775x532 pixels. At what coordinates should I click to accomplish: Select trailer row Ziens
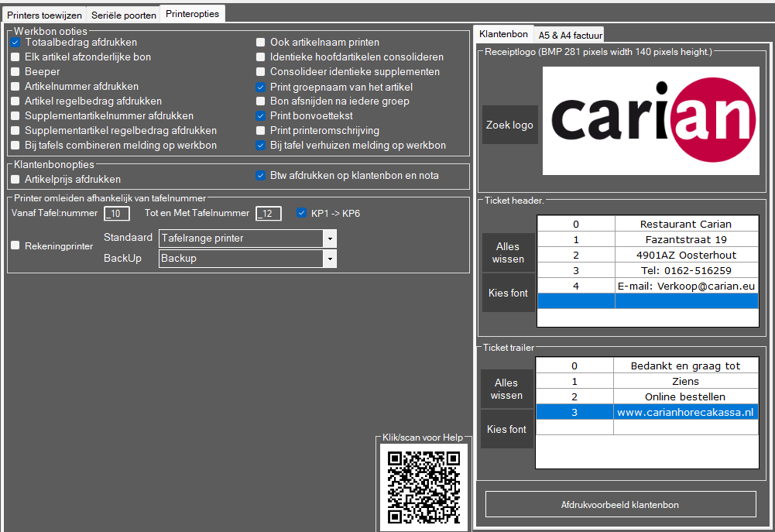[x=646, y=381]
